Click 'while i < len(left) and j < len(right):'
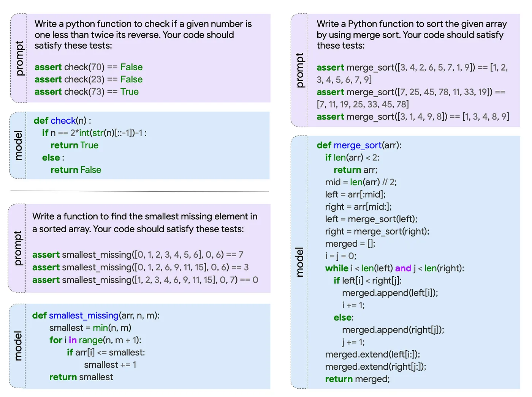The height and width of the screenshot is (397, 532). (395, 268)
